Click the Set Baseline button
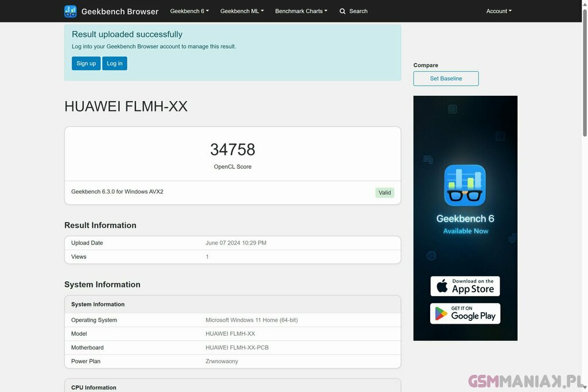 (x=446, y=78)
